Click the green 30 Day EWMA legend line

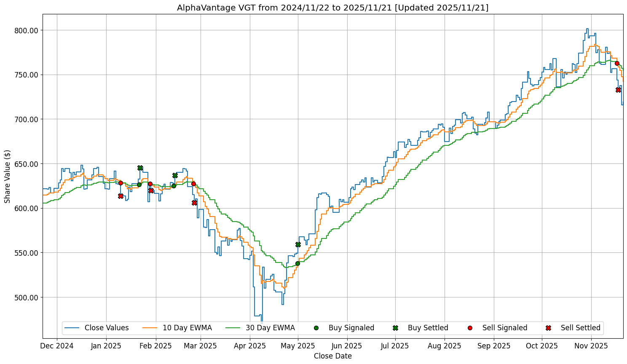pos(233,328)
